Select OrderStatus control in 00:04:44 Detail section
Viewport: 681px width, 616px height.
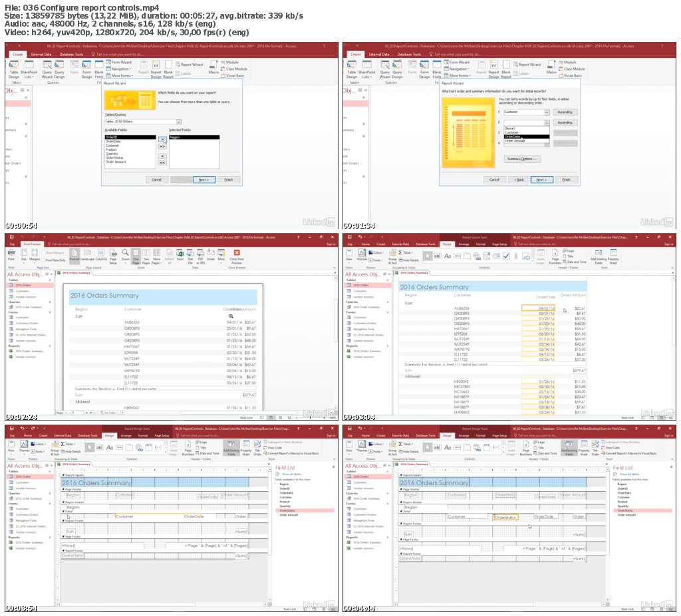[x=505, y=518]
